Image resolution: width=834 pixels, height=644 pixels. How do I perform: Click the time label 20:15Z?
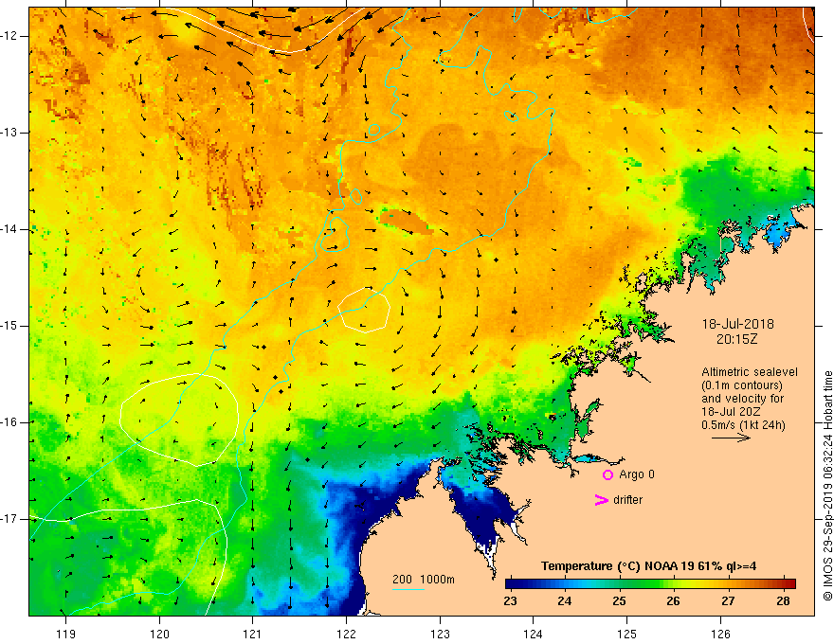click(x=736, y=338)
